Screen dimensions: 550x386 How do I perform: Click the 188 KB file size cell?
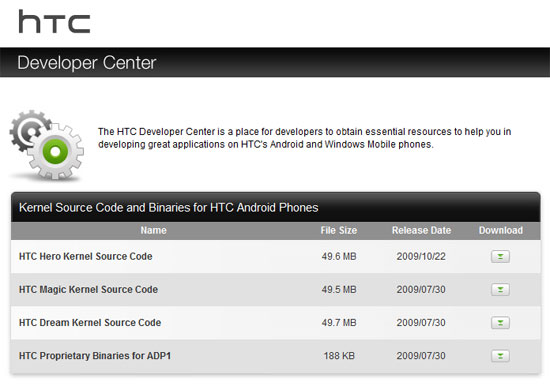(339, 356)
